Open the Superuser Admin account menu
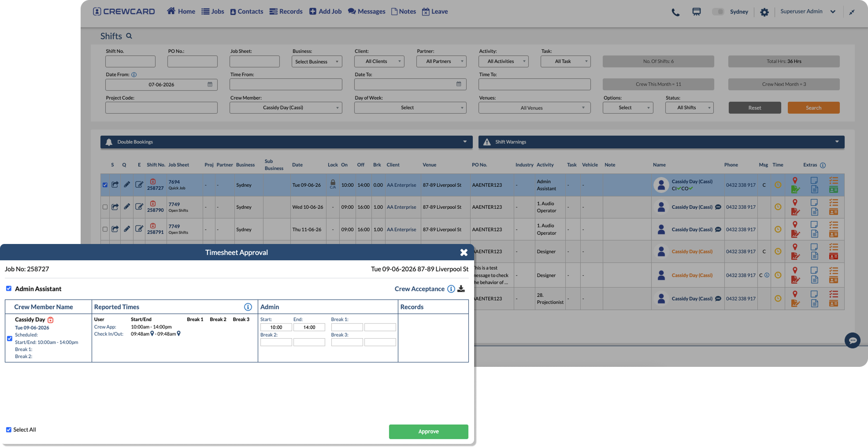 (808, 11)
